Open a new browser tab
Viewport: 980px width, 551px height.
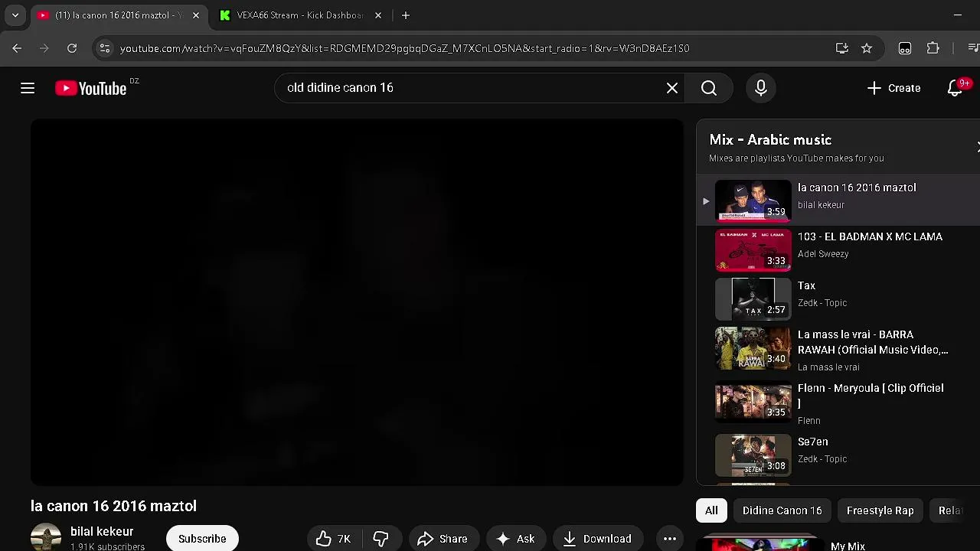[406, 15]
